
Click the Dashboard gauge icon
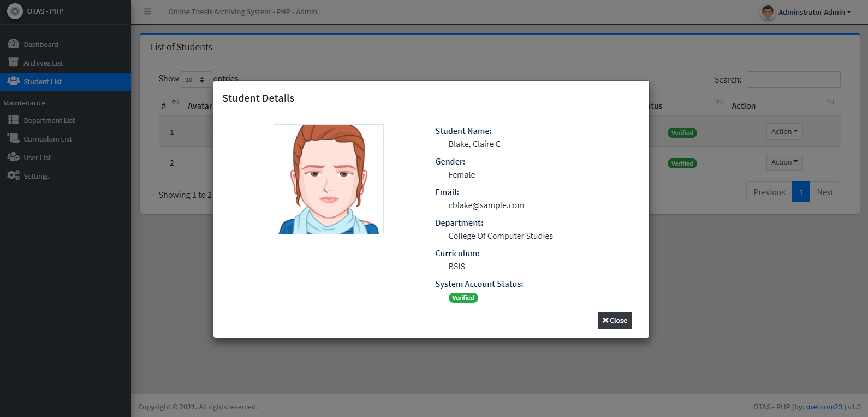(x=14, y=44)
